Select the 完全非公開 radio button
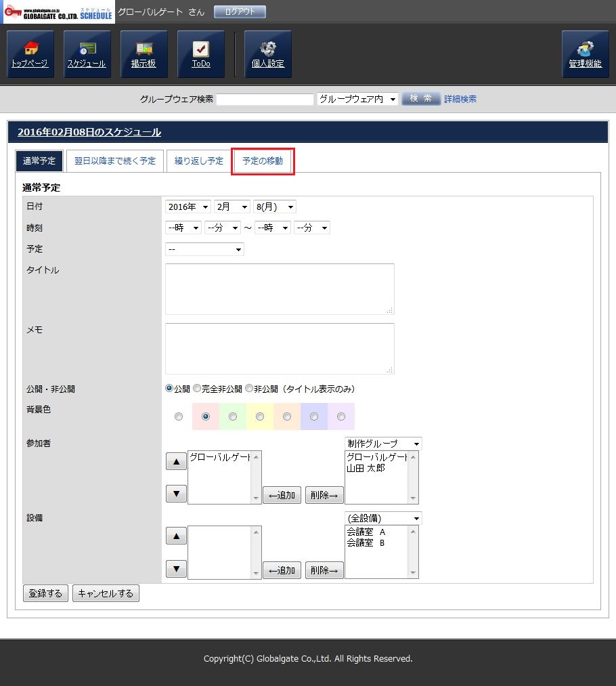The width and height of the screenshot is (616, 686). coord(197,389)
